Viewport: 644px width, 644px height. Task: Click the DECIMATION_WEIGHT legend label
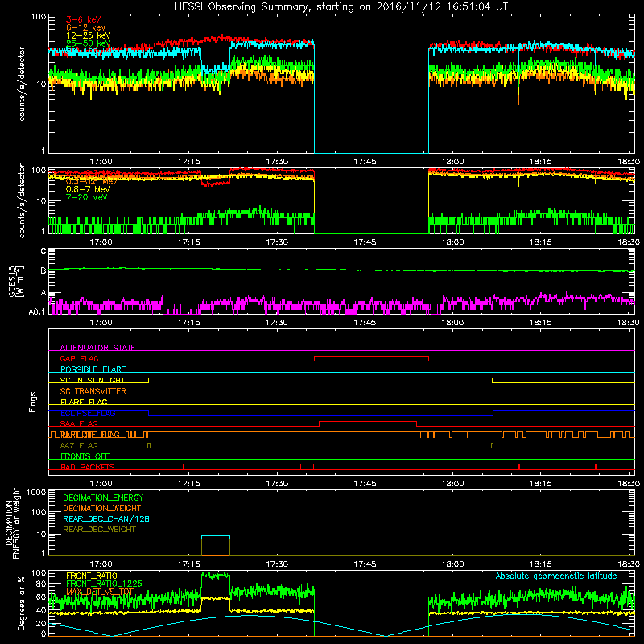(x=102, y=509)
